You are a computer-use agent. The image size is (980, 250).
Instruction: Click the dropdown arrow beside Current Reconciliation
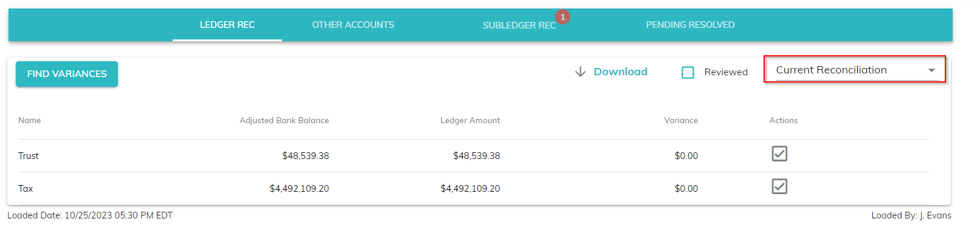[931, 71]
